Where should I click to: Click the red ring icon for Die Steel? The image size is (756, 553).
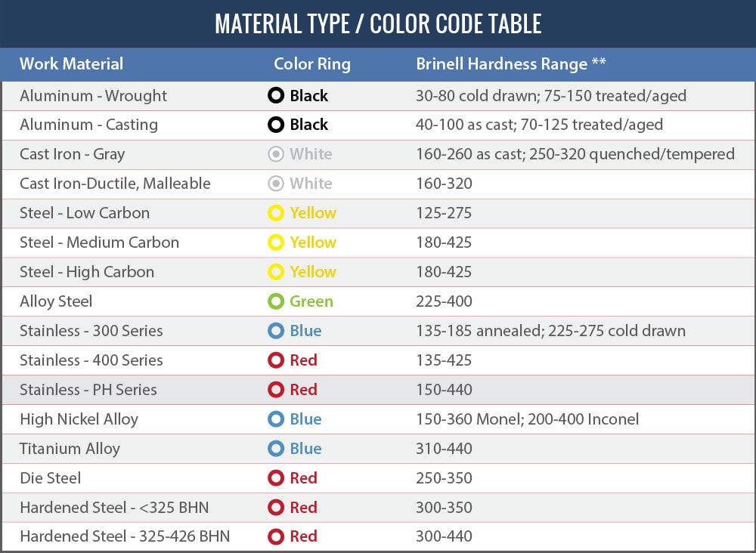point(276,478)
